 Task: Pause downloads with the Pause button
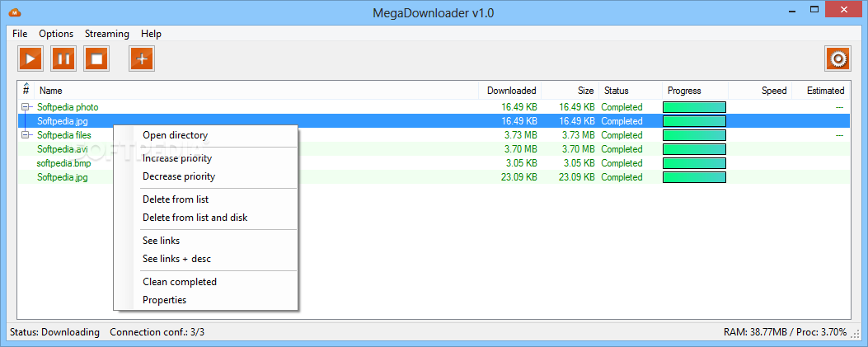[63, 59]
